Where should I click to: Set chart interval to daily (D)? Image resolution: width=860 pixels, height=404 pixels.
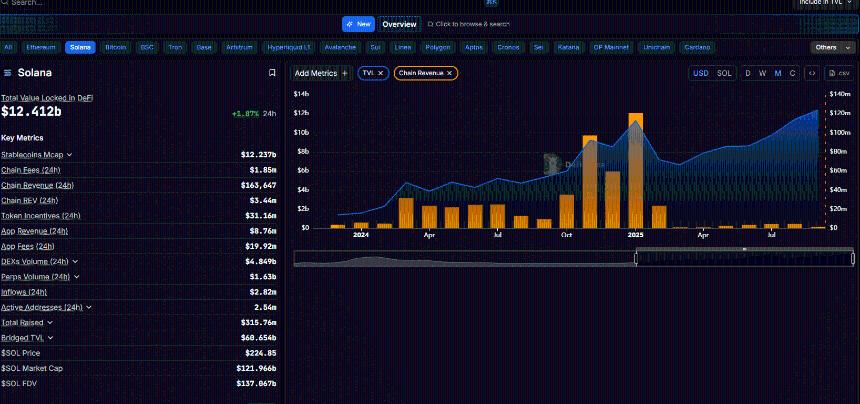tap(748, 73)
